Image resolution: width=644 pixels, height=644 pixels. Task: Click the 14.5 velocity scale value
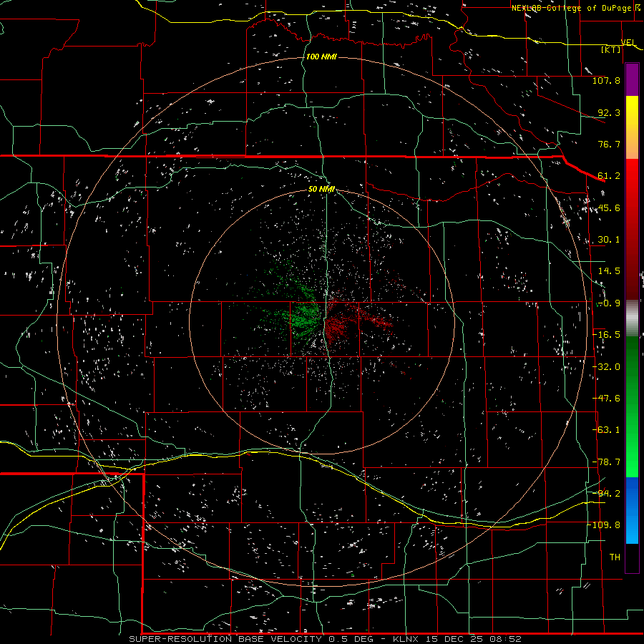609,271
